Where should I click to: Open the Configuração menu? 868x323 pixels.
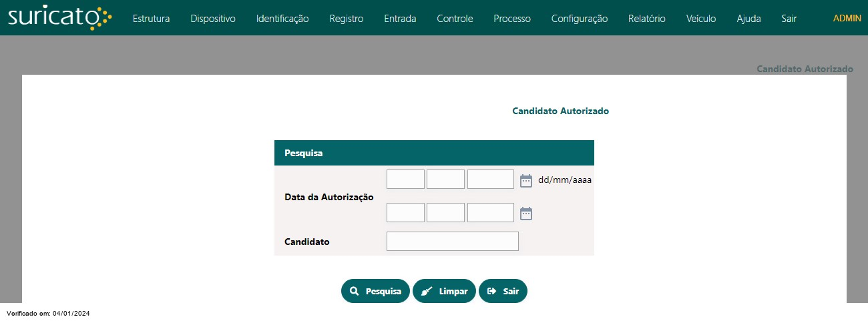(x=580, y=19)
